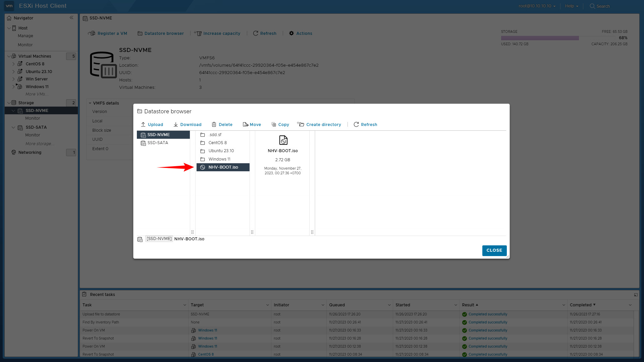
Task: Open the root@10.10.10.10 user dropdown
Action: tap(537, 6)
